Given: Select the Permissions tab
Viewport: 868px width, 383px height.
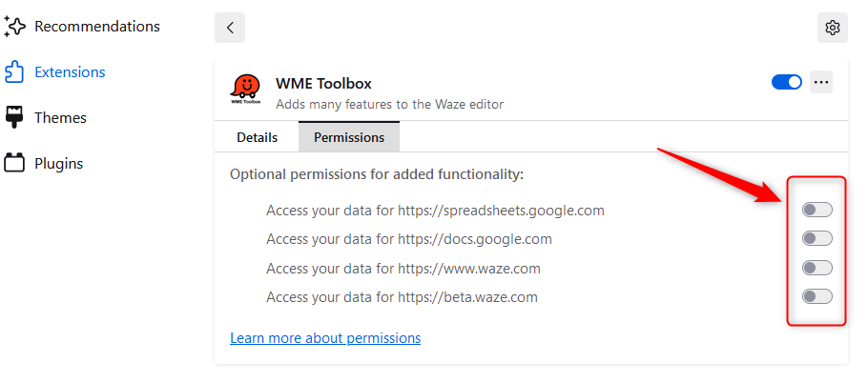Looking at the screenshot, I should tap(349, 136).
